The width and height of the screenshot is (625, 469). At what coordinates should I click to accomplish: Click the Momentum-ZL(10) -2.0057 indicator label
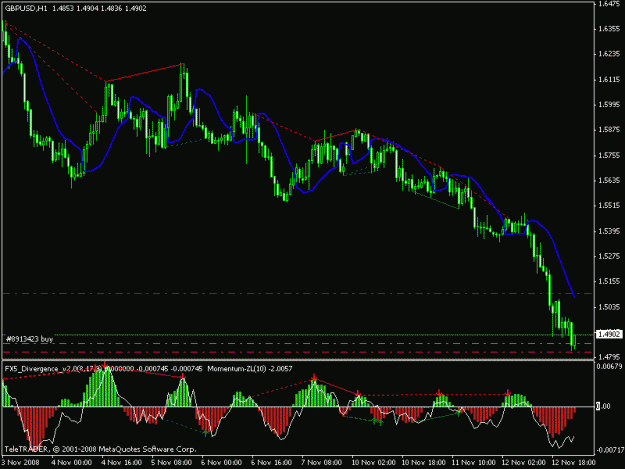(x=250, y=369)
